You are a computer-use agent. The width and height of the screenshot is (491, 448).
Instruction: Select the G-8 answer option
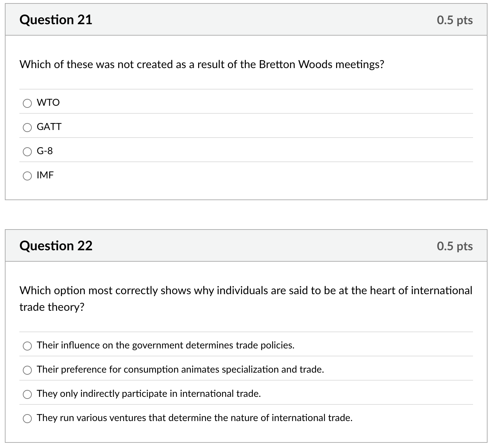45,151
